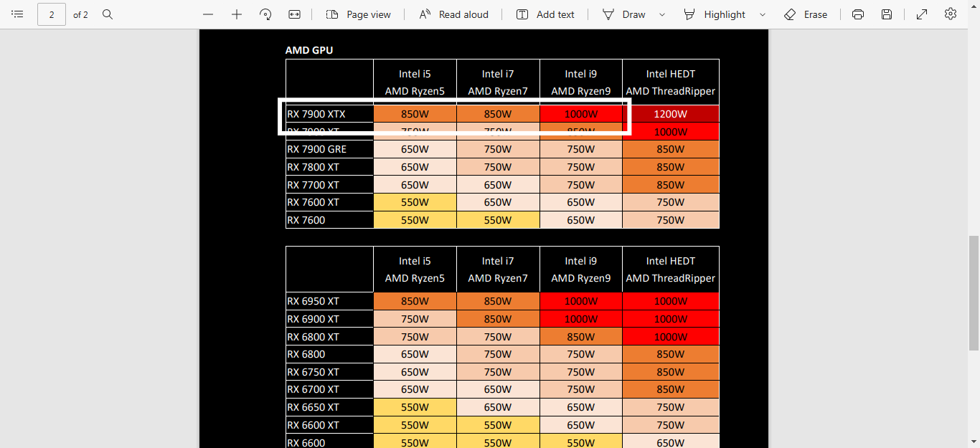Enter full screen mode
This screenshot has height=448, width=980.
click(x=922, y=14)
